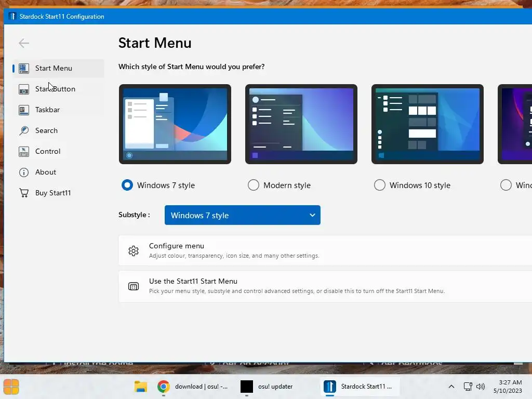Open Configure menu settings
The image size is (532, 399).
coord(325,250)
